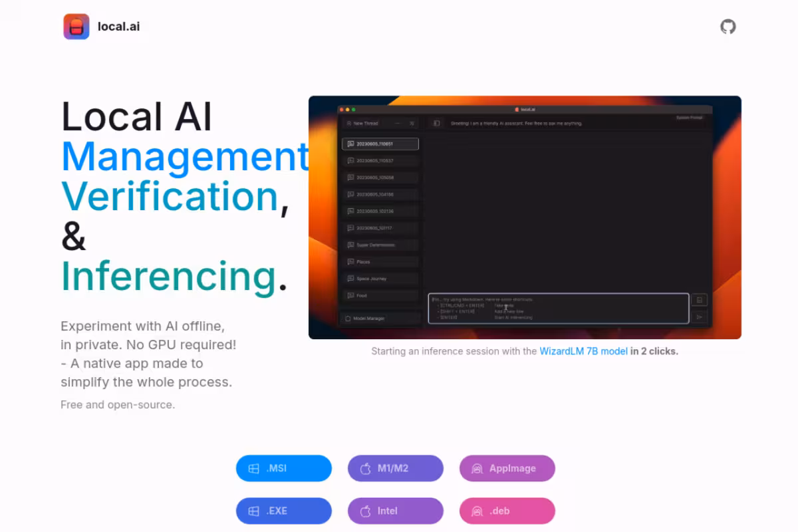Click the local.ai brand name text
Image resolution: width=798 pixels, height=532 pixels.
[x=119, y=27]
